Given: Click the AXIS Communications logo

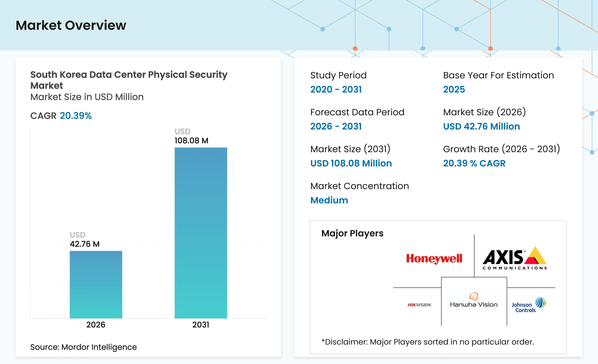Looking at the screenshot, I should 515,258.
